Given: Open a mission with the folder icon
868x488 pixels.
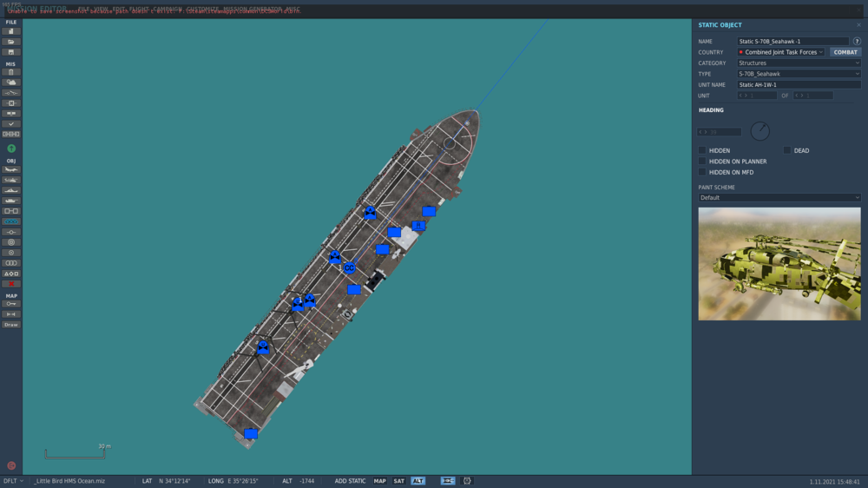Looking at the screenshot, I should 11,42.
